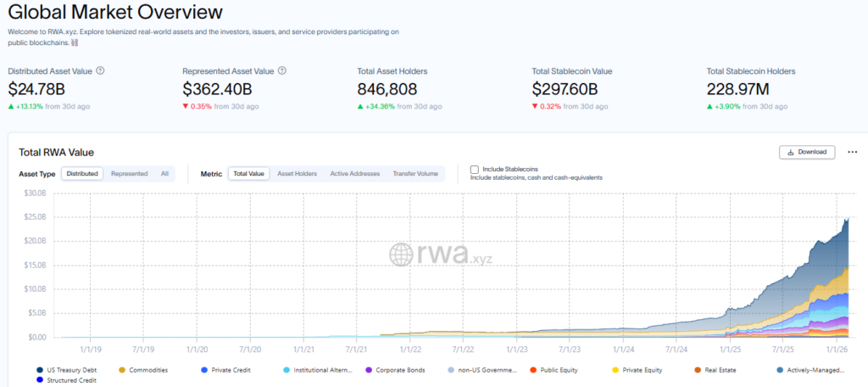Click the Public Equity legend dot
The height and width of the screenshot is (387, 868).
pyautogui.click(x=531, y=370)
